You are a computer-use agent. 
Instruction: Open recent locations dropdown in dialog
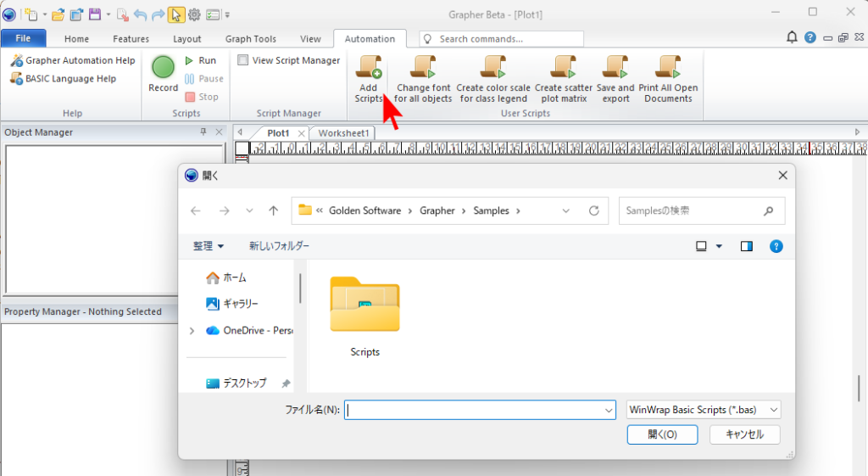tap(250, 210)
